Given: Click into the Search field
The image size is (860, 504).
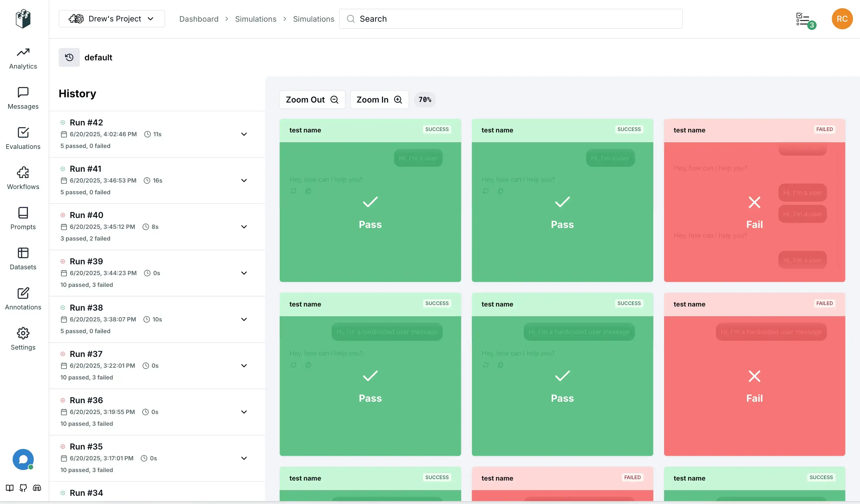Looking at the screenshot, I should [x=511, y=19].
